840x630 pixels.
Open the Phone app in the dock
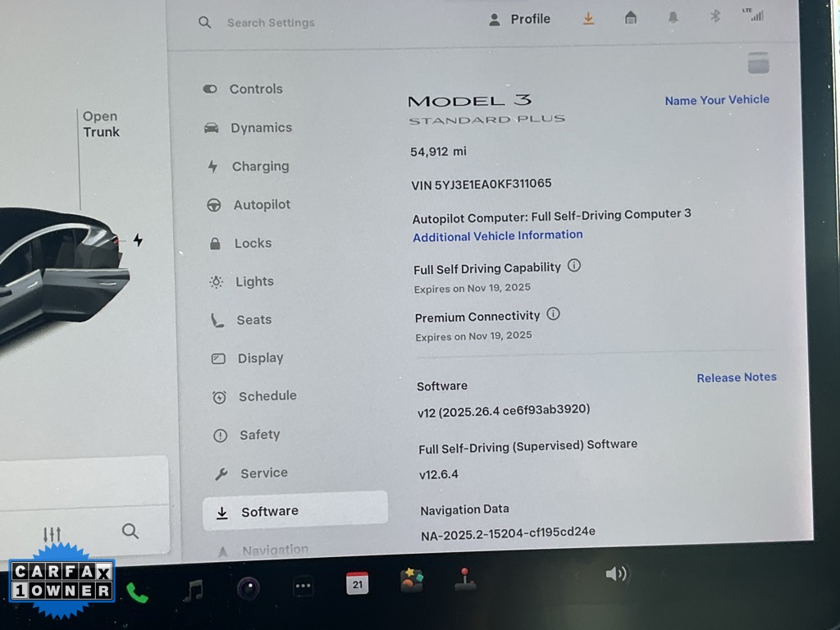[x=137, y=592]
